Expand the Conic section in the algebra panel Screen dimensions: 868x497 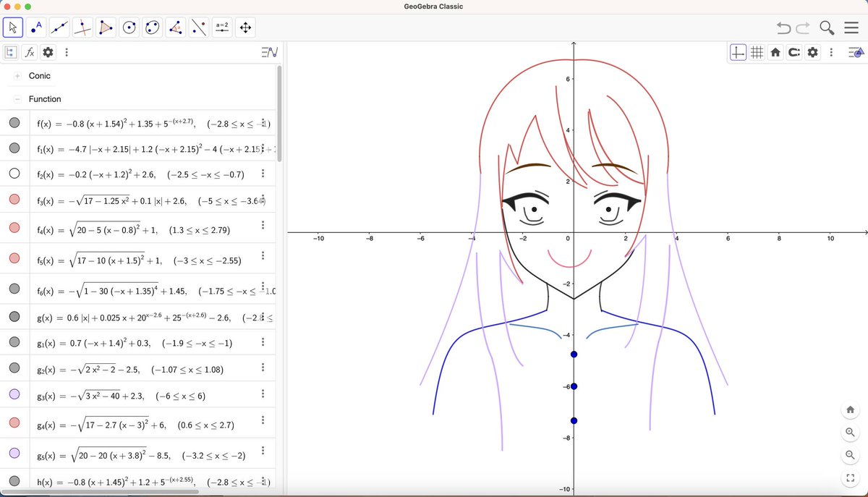[17, 75]
